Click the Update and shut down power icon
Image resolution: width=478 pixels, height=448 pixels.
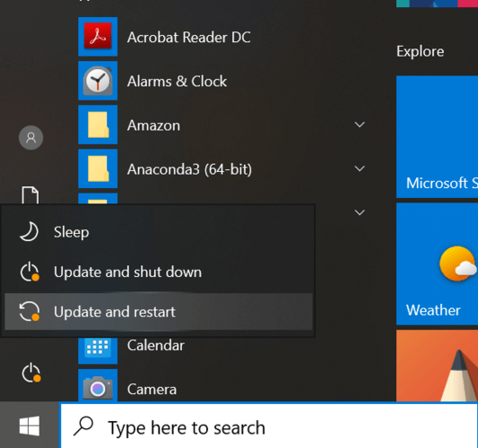[x=30, y=272]
